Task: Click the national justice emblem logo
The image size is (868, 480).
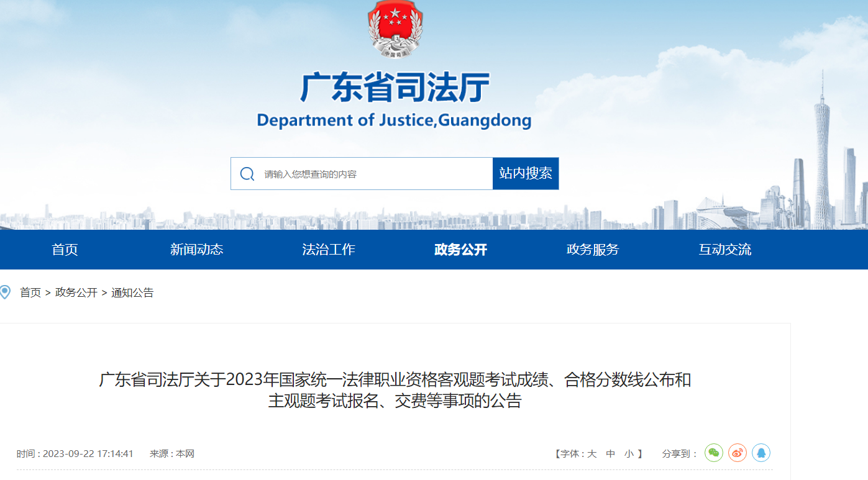Action: coord(395,29)
